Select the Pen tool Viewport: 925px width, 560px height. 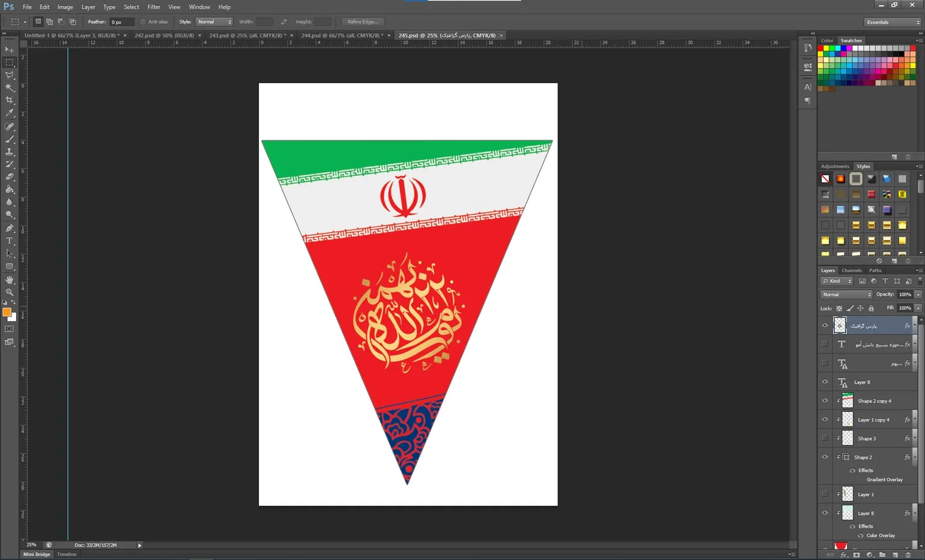(x=10, y=228)
